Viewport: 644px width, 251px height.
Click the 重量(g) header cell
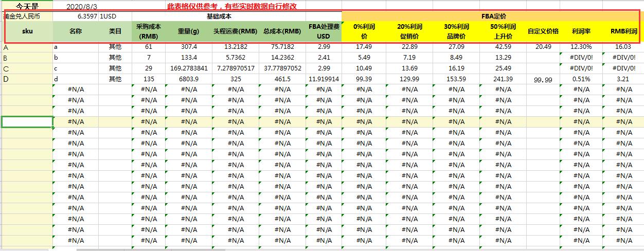coord(188,31)
